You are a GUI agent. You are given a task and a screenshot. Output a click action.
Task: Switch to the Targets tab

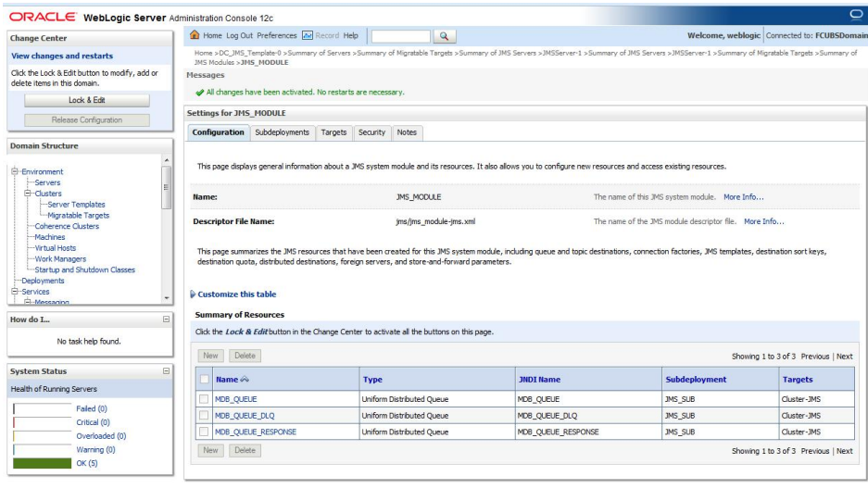click(x=333, y=132)
